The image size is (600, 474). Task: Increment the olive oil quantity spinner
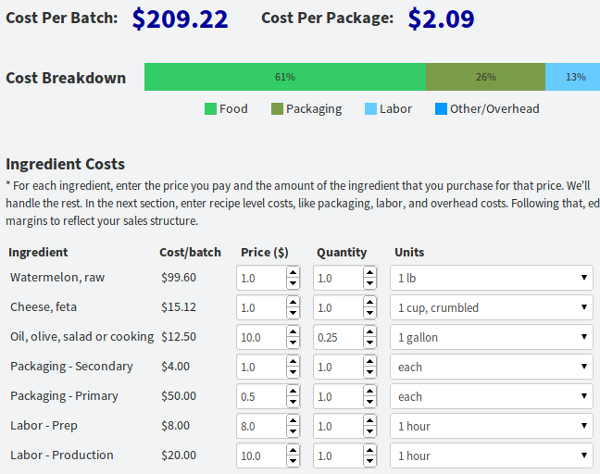[368, 332]
